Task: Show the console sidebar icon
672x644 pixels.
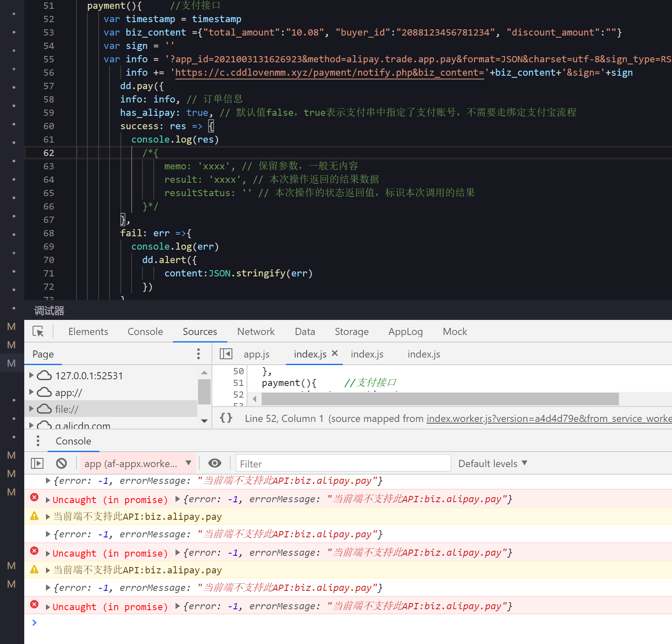Action: (37, 463)
